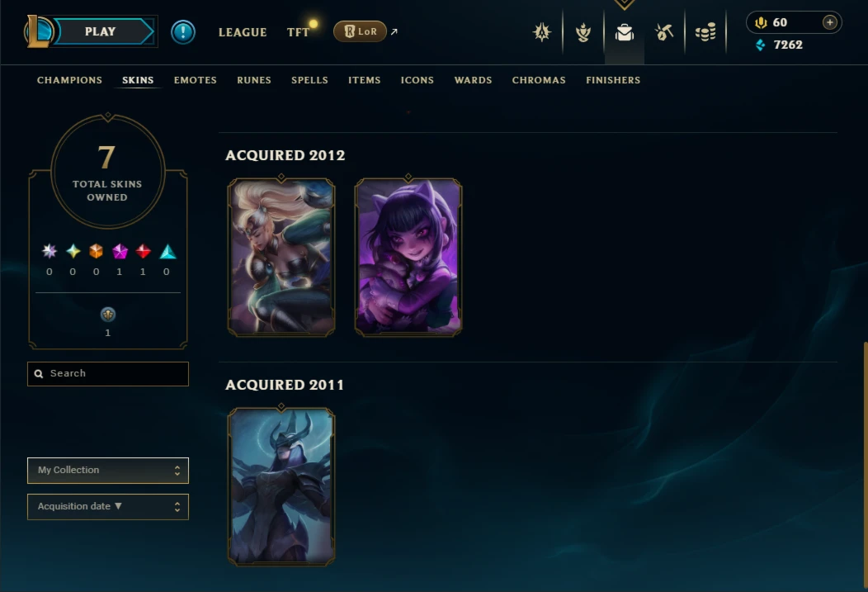Click the skin Search field

(x=108, y=374)
